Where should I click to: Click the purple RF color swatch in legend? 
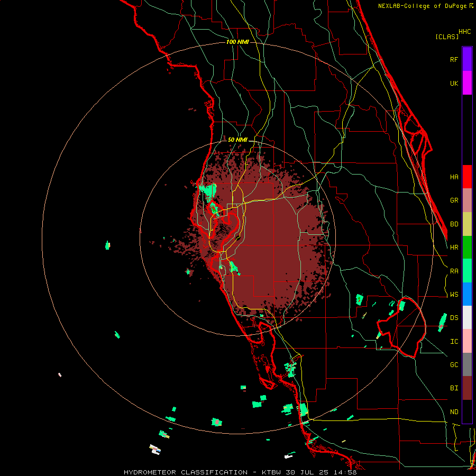[467, 59]
